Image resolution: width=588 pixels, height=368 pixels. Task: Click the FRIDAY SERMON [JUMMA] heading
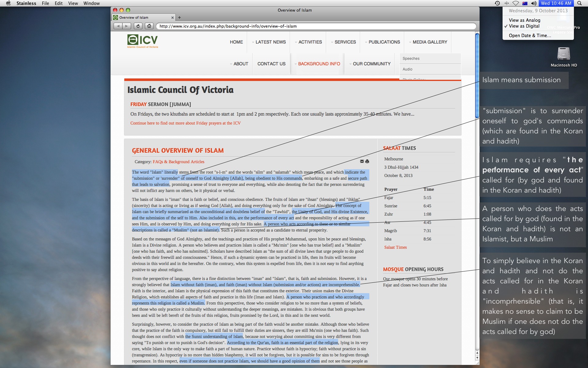coord(160,104)
